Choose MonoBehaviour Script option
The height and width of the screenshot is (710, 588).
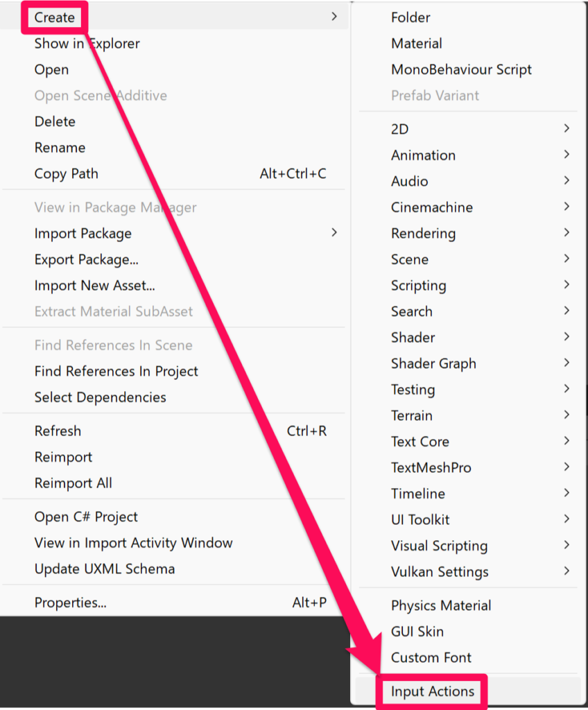(x=461, y=69)
